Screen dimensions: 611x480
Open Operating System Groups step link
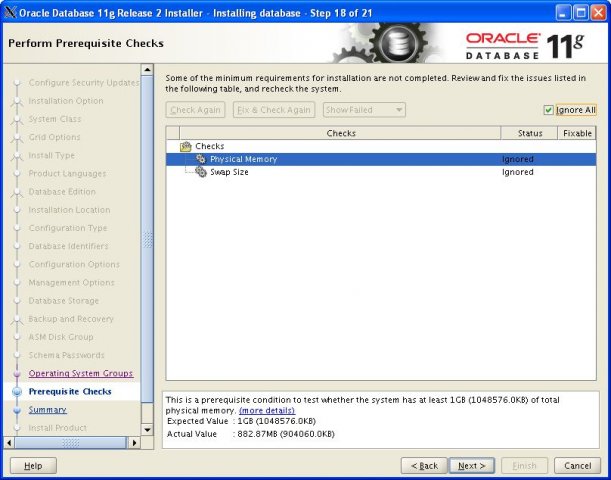pos(81,373)
